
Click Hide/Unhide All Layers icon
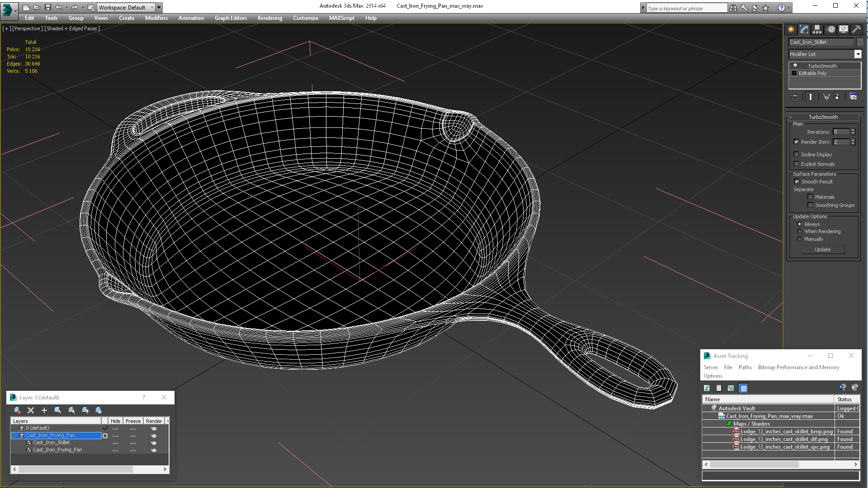[85, 410]
